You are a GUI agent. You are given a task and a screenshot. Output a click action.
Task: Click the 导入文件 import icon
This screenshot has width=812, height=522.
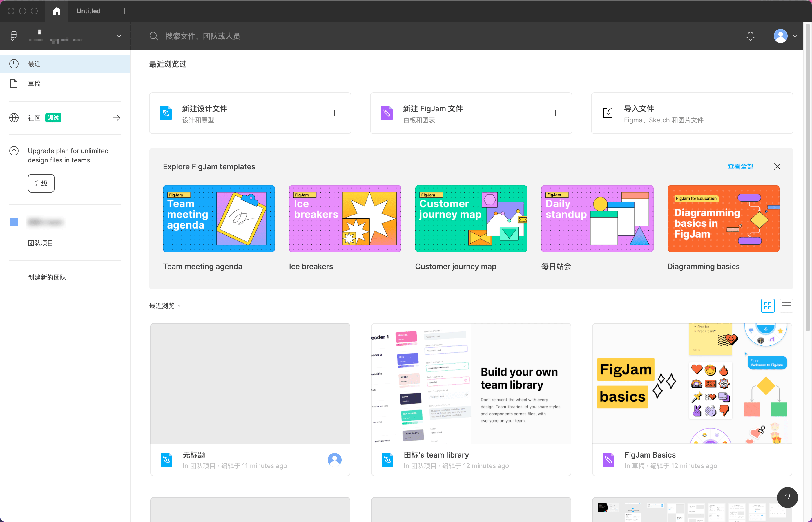608,113
